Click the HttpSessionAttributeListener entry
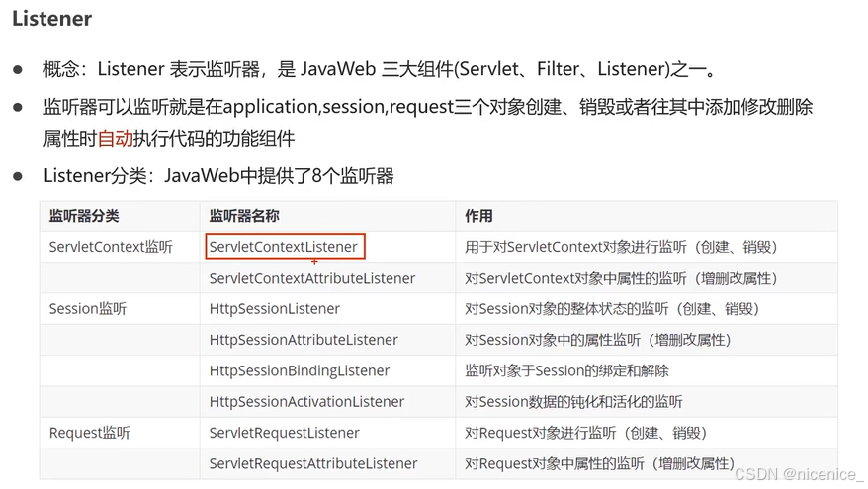Viewport: 868px width, 489px height. [304, 340]
